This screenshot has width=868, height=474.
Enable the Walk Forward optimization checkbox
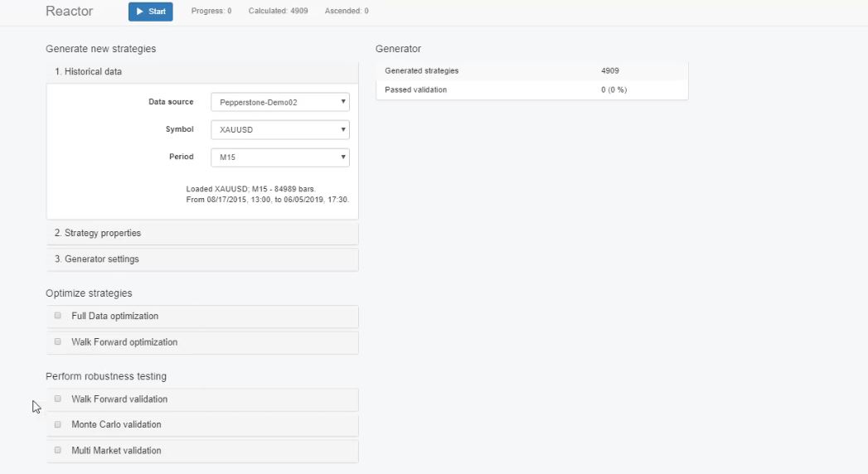point(58,341)
